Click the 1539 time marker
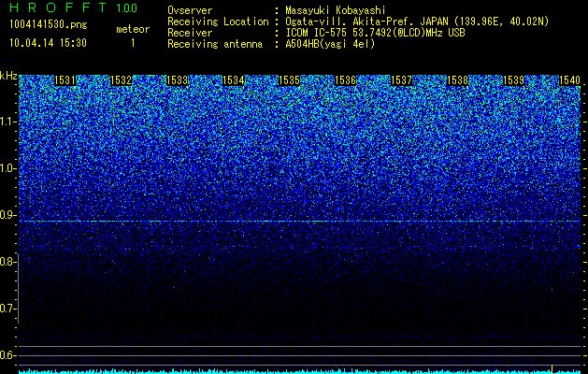The image size is (588, 374). pos(513,80)
